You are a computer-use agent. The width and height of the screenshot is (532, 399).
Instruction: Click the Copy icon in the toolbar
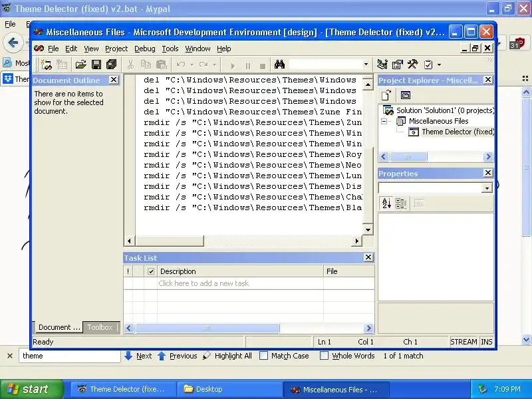146,65
